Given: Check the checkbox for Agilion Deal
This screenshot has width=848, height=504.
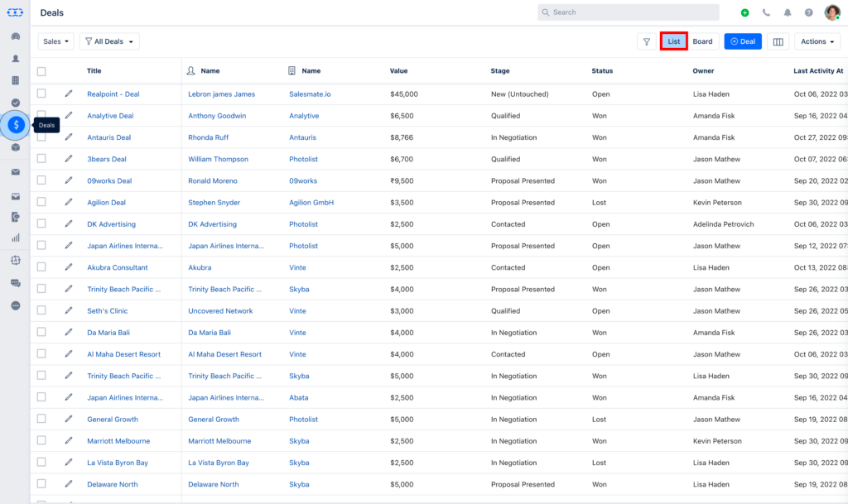Looking at the screenshot, I should pyautogui.click(x=41, y=202).
